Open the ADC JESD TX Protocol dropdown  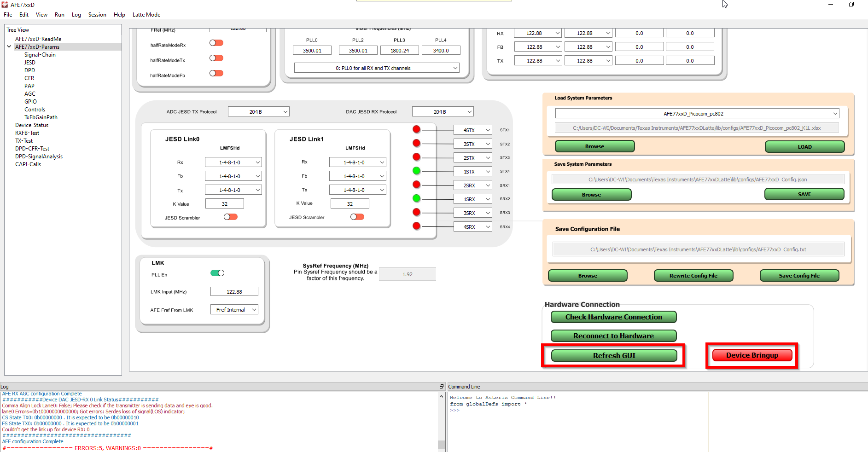click(259, 111)
